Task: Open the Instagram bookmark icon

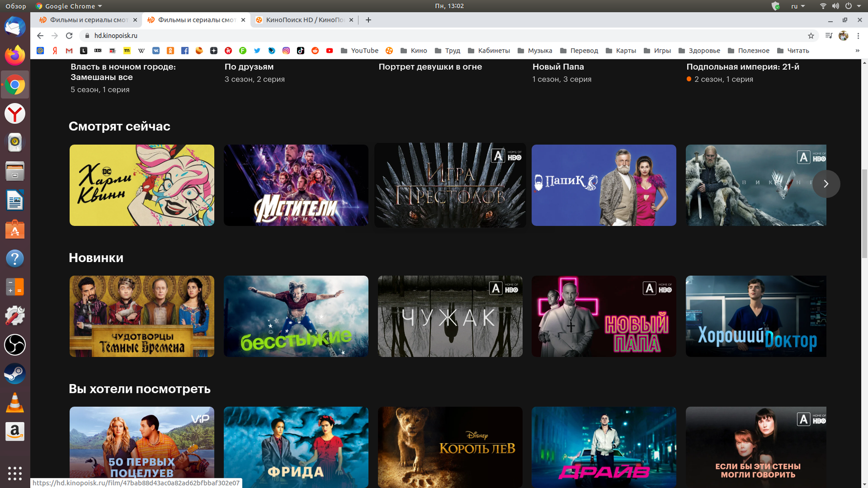Action: (286, 51)
